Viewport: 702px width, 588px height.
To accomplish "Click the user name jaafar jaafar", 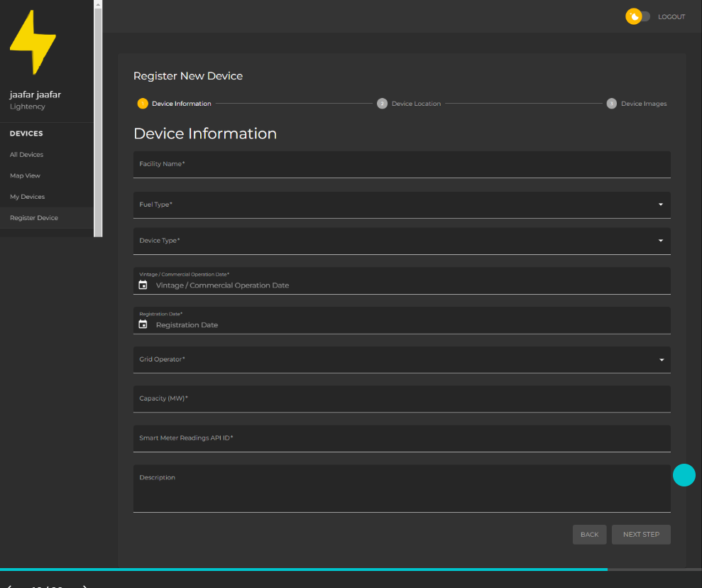I will (x=35, y=94).
